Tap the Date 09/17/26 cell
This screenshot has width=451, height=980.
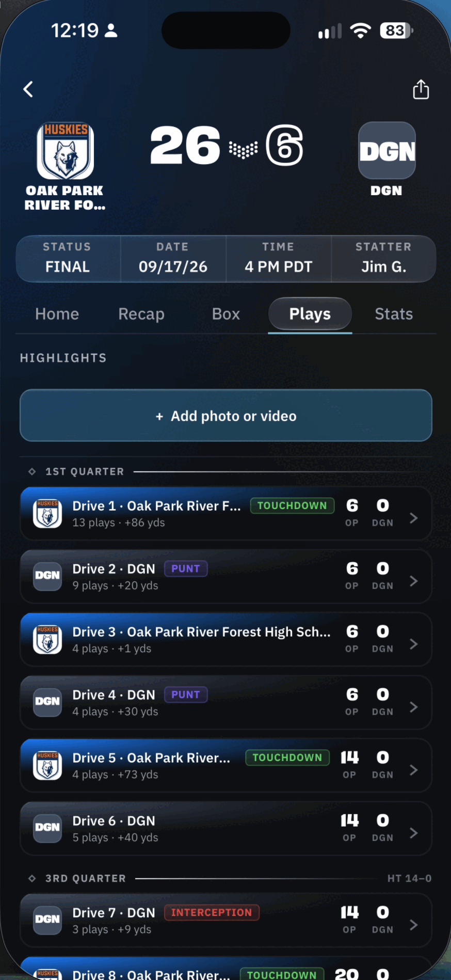[173, 258]
